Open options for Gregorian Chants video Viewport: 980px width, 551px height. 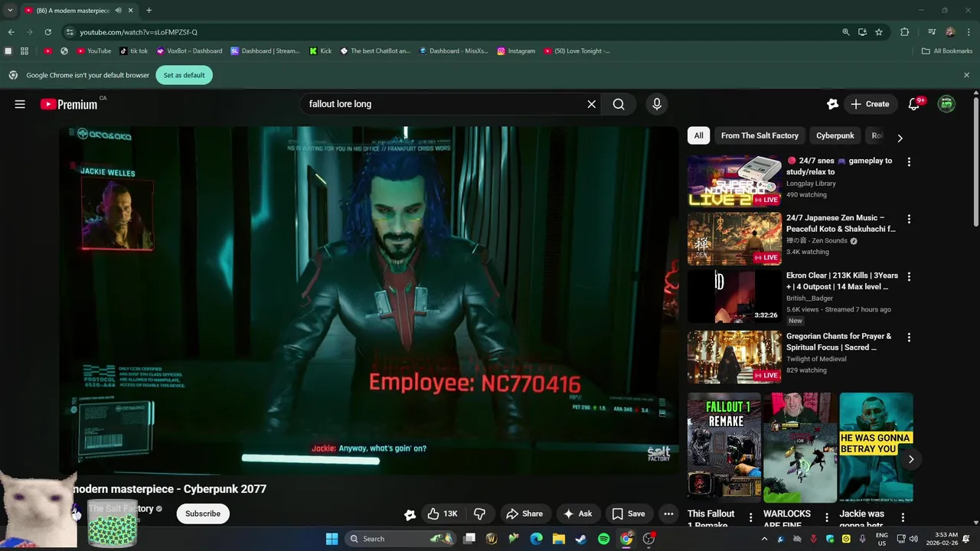pos(909,337)
